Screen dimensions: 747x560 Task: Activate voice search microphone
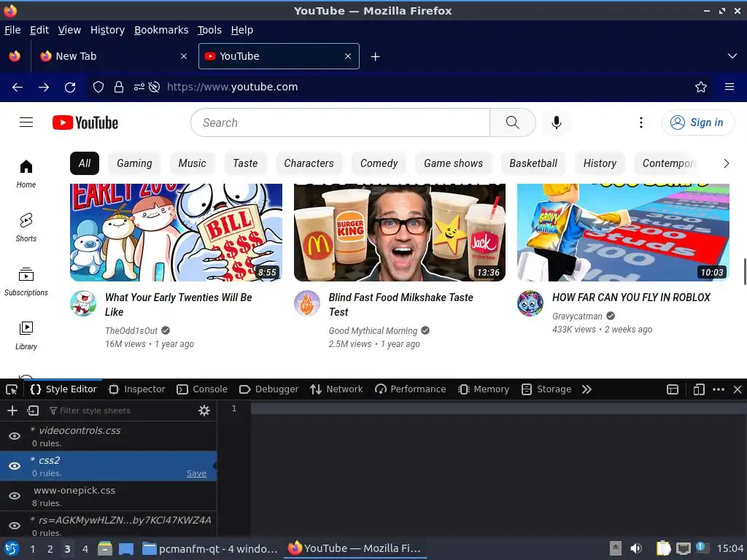(x=556, y=122)
